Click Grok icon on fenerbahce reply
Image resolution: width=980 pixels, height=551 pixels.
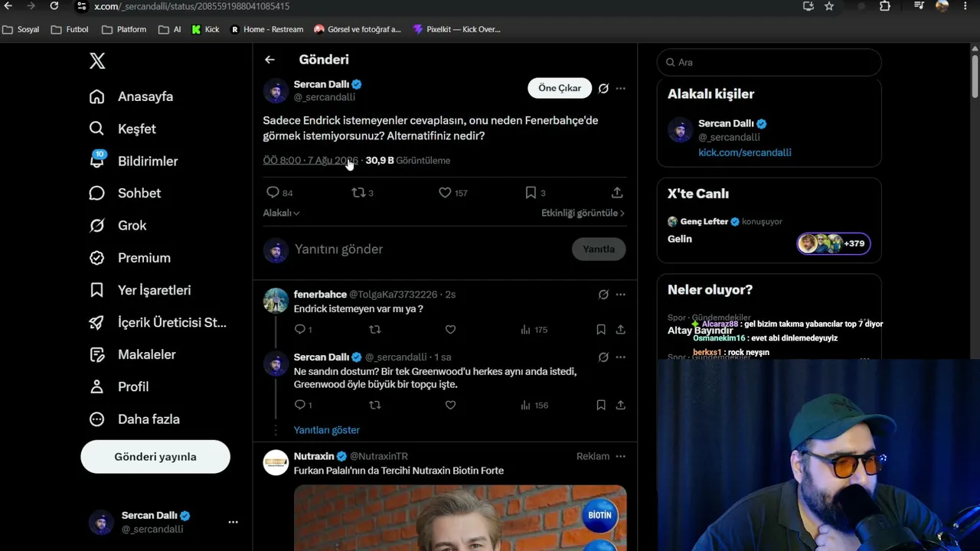pos(603,295)
